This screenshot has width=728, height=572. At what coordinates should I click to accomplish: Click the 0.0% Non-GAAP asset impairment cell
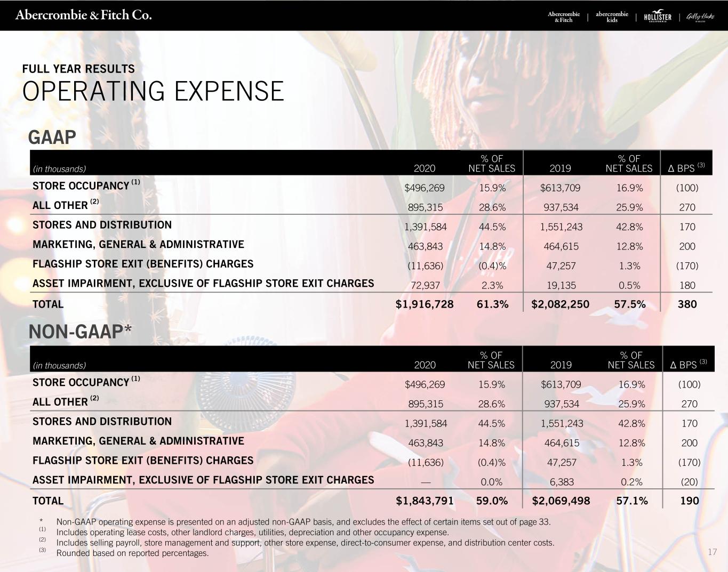coord(492,482)
